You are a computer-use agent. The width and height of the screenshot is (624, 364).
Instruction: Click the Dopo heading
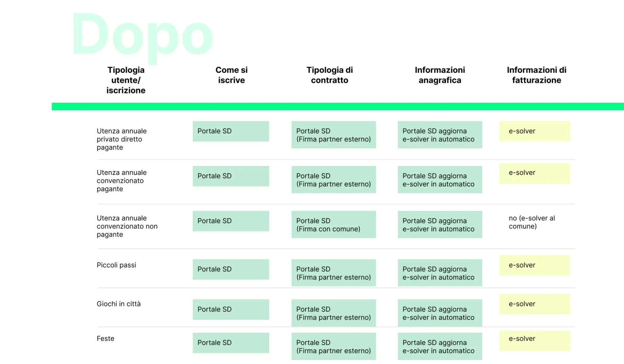[x=143, y=37]
